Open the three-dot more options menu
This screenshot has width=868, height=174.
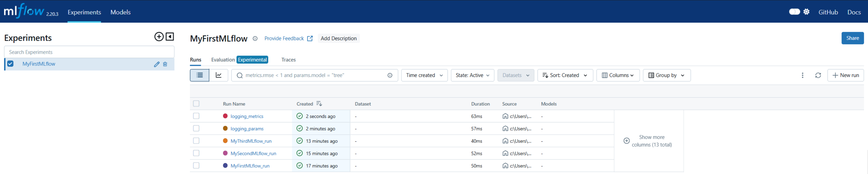(x=802, y=75)
